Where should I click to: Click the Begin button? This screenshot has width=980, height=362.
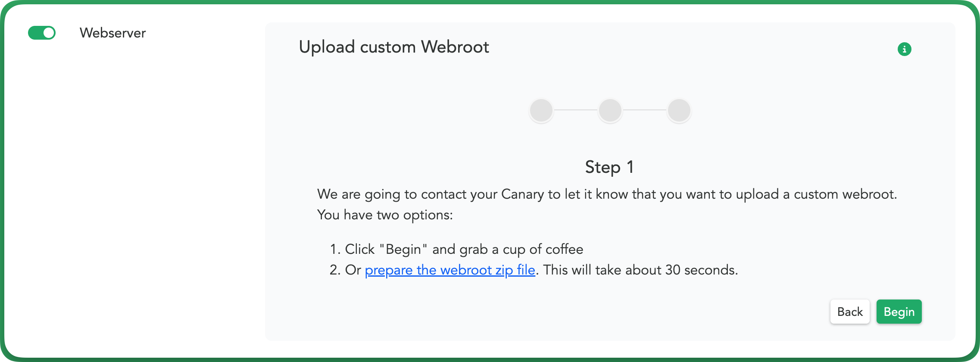click(899, 312)
